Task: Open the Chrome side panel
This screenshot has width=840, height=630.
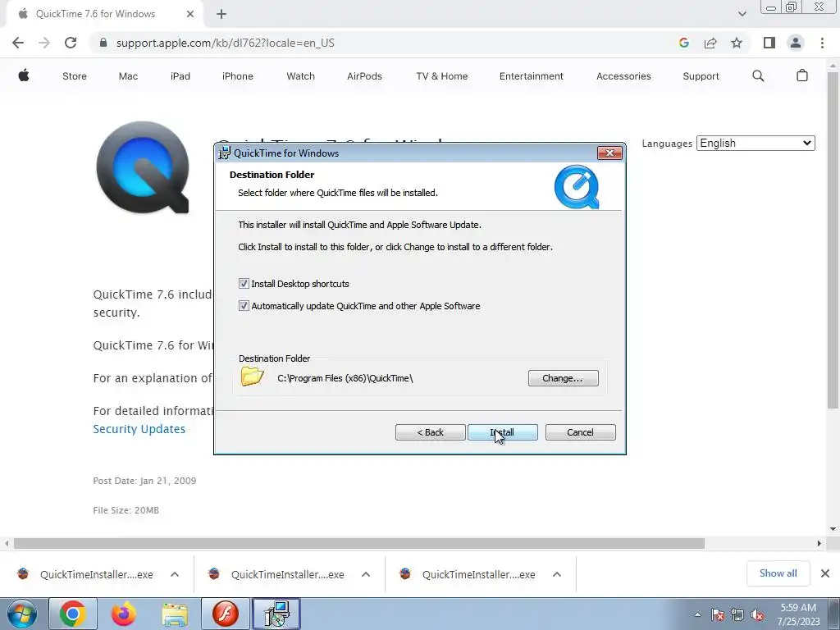Action: [x=769, y=43]
